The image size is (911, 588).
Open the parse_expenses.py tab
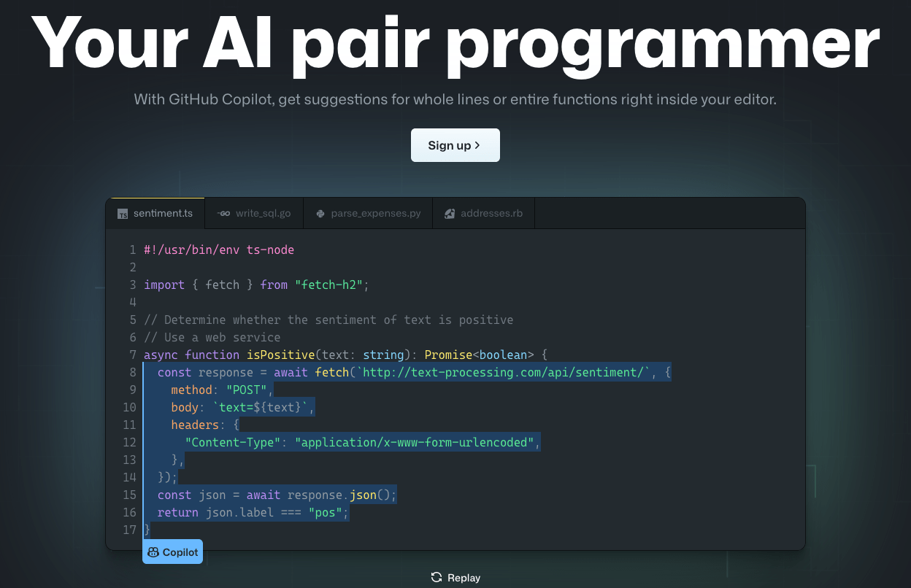(x=375, y=214)
